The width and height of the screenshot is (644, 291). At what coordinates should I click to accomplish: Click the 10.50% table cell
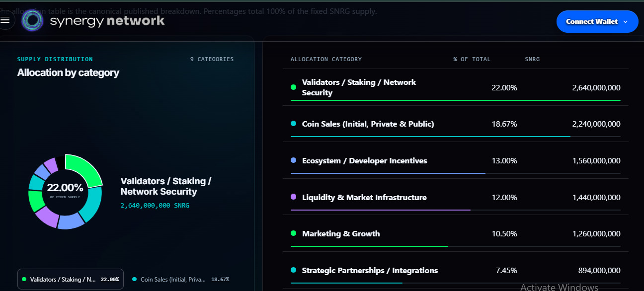(x=504, y=233)
